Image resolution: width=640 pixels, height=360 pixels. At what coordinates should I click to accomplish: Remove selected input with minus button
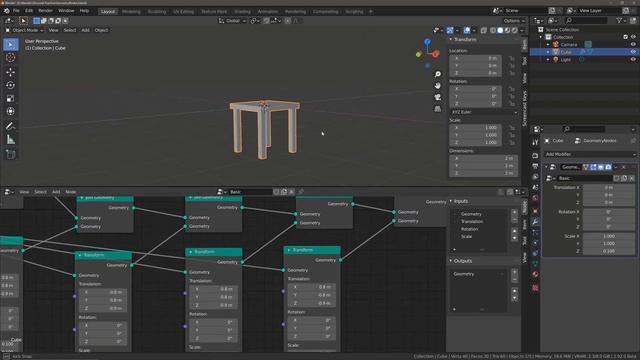coord(514,220)
